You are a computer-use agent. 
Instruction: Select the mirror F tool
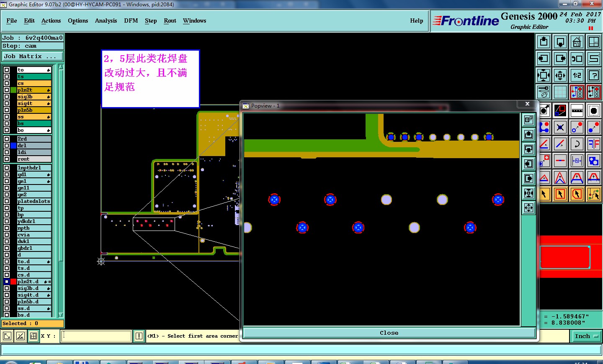(594, 144)
